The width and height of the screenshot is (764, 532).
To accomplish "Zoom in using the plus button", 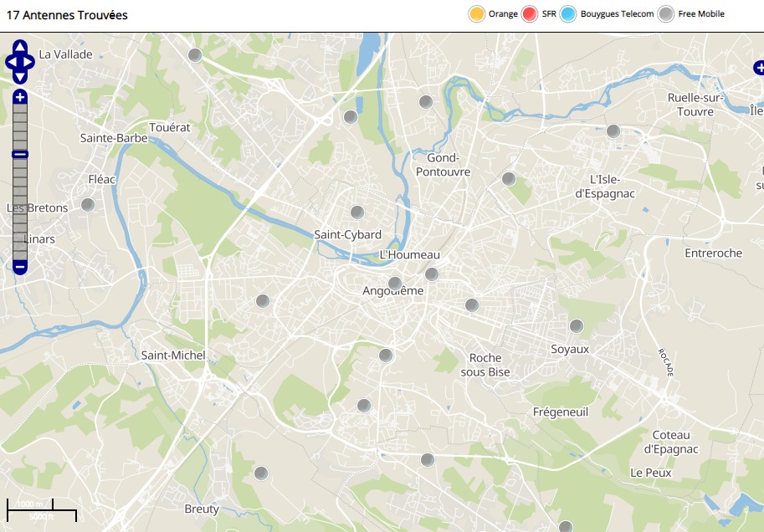I will point(20,97).
